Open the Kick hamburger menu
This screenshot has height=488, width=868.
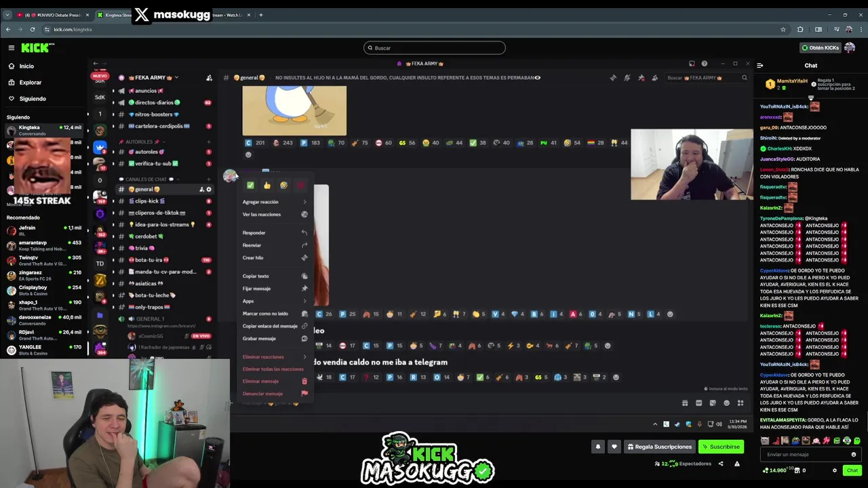[x=11, y=47]
